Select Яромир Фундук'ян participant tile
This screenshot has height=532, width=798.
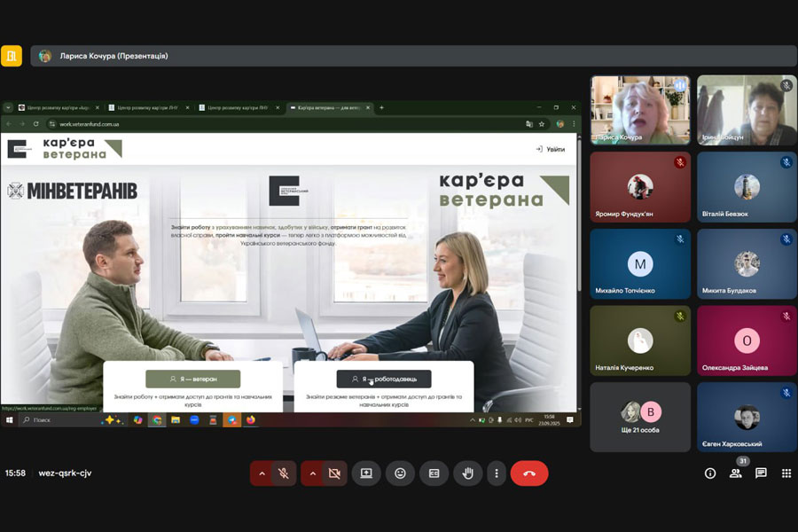point(640,187)
